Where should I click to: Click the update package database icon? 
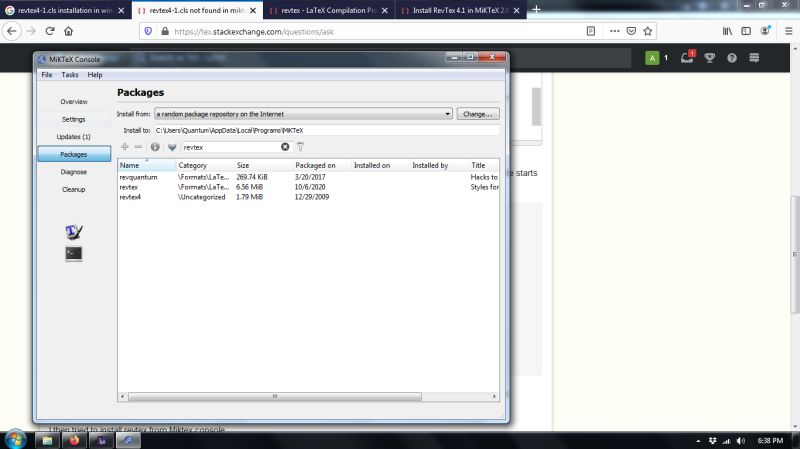[x=172, y=147]
